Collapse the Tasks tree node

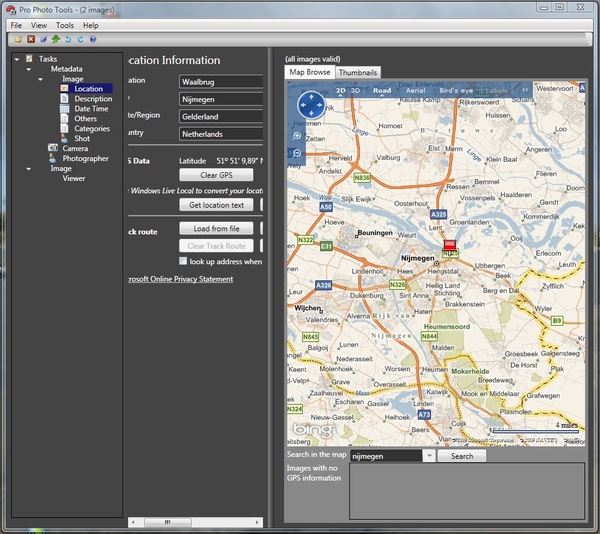(x=17, y=59)
